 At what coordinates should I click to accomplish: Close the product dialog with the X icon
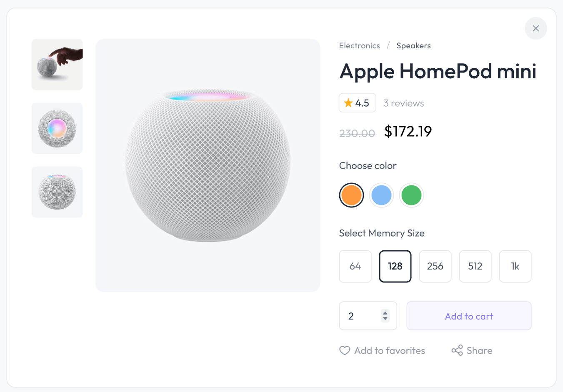pyautogui.click(x=535, y=28)
